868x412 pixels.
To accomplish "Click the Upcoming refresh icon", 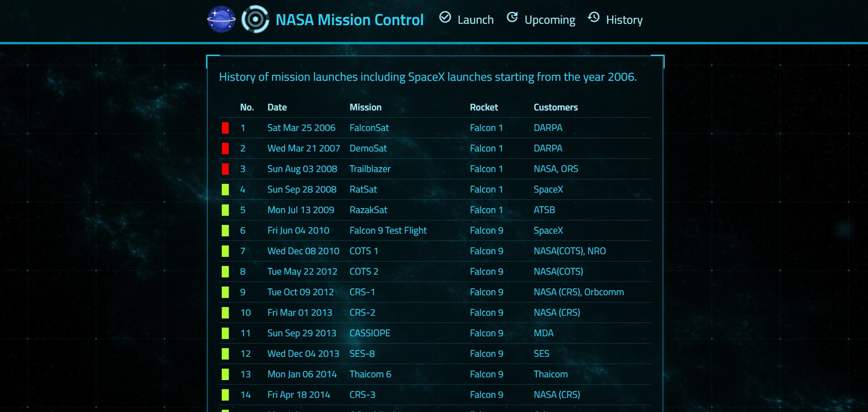I will 512,17.
